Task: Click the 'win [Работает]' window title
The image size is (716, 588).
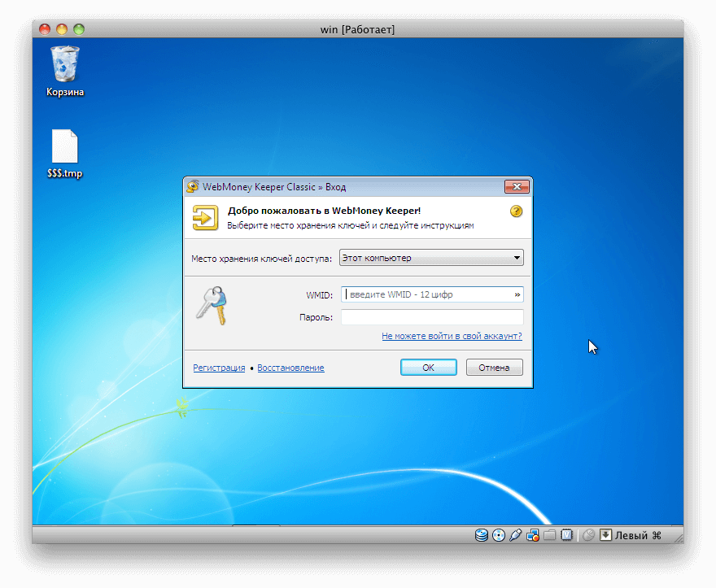Action: [357, 29]
